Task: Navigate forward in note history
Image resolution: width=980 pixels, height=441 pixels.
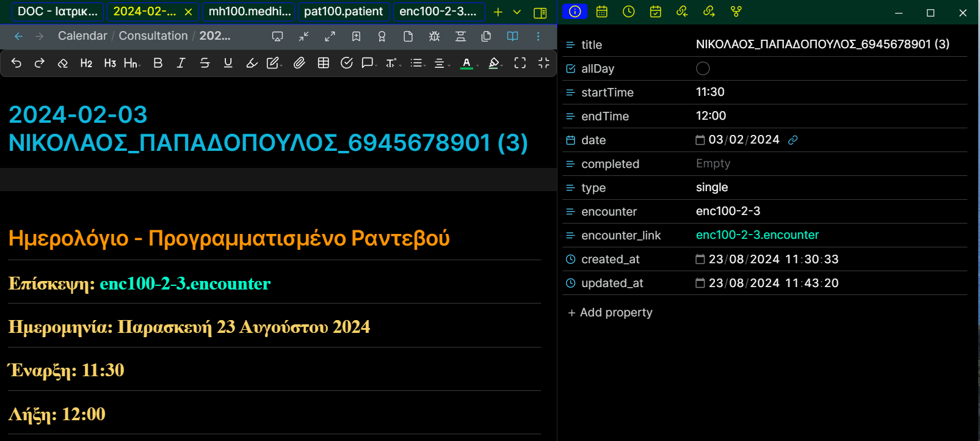Action: click(x=40, y=37)
